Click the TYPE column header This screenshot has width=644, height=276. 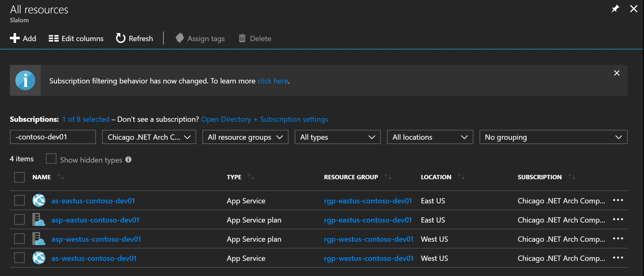(x=234, y=177)
